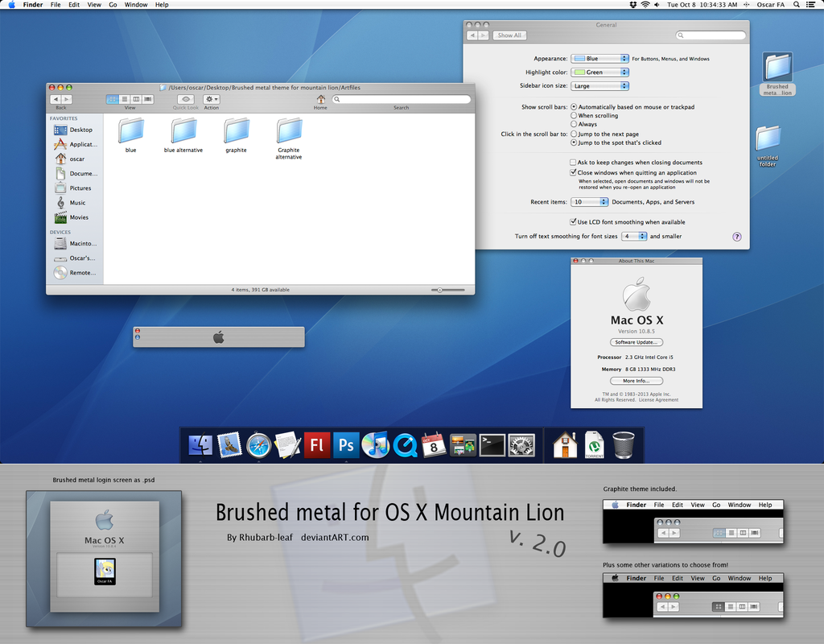This screenshot has height=644, width=824.
Task: Open the Appearance dropdown set to Blue
Action: click(599, 58)
